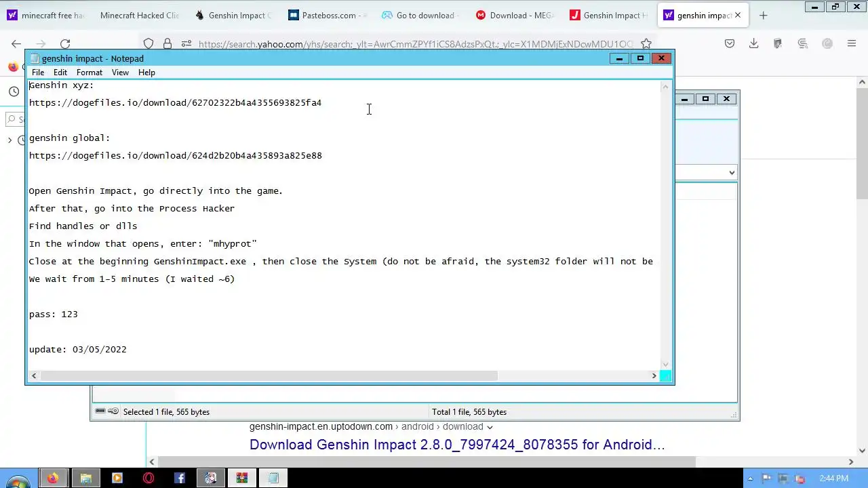Open Save to Pocket icon
Viewport: 868px width, 488px height.
pos(730,43)
